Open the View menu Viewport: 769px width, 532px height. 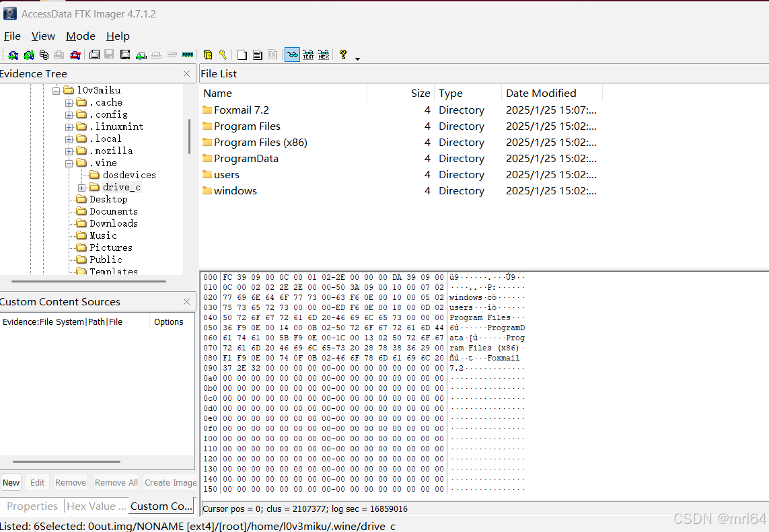[43, 36]
